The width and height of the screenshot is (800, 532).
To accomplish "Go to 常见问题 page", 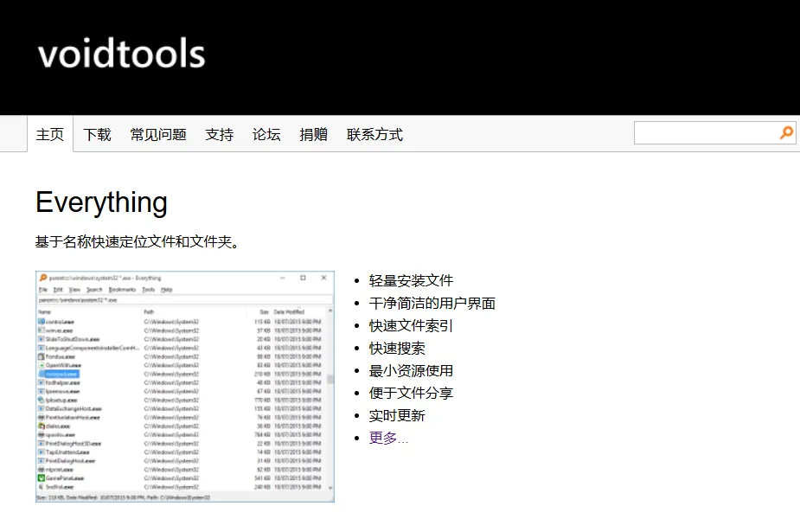I will tap(158, 134).
